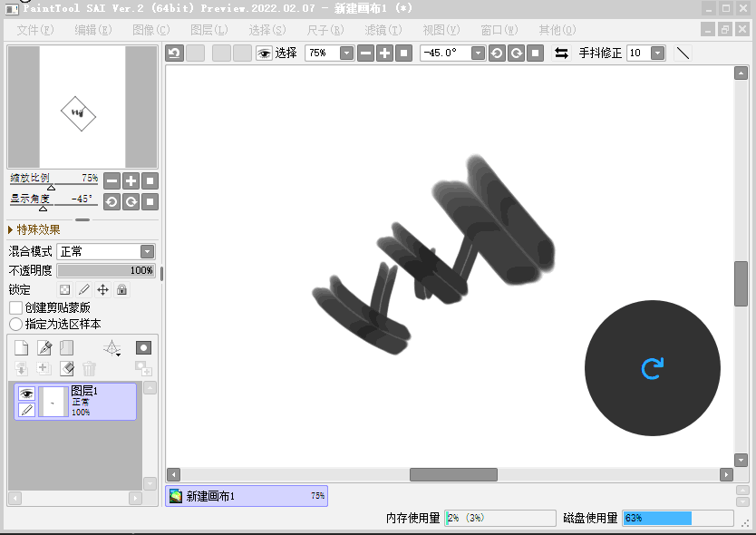Screen dimensions: 756x535
Task: Click the navigator preview thumbnail
Action: coord(82,107)
